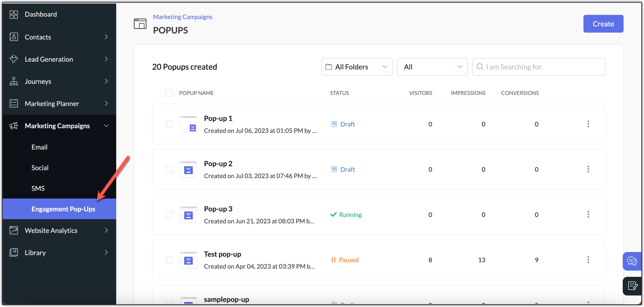644x307 pixels.
Task: Click the Website Analytics chart icon
Action: pyautogui.click(x=14, y=230)
